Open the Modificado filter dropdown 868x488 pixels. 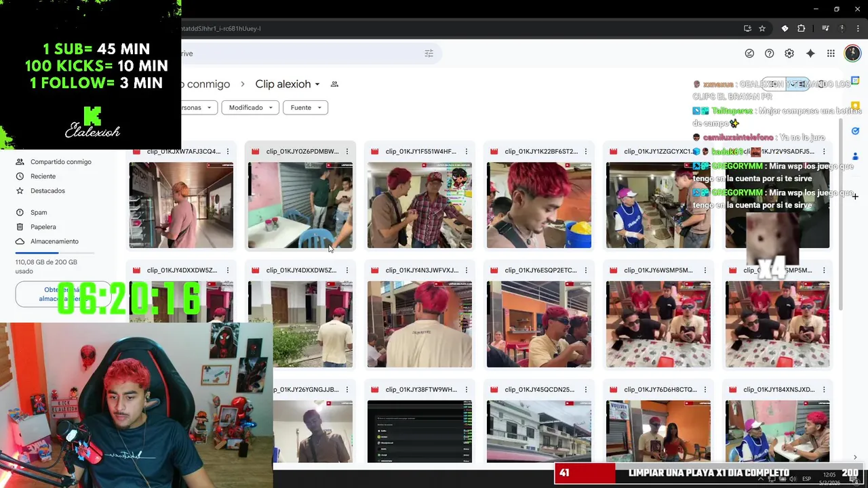tap(251, 108)
